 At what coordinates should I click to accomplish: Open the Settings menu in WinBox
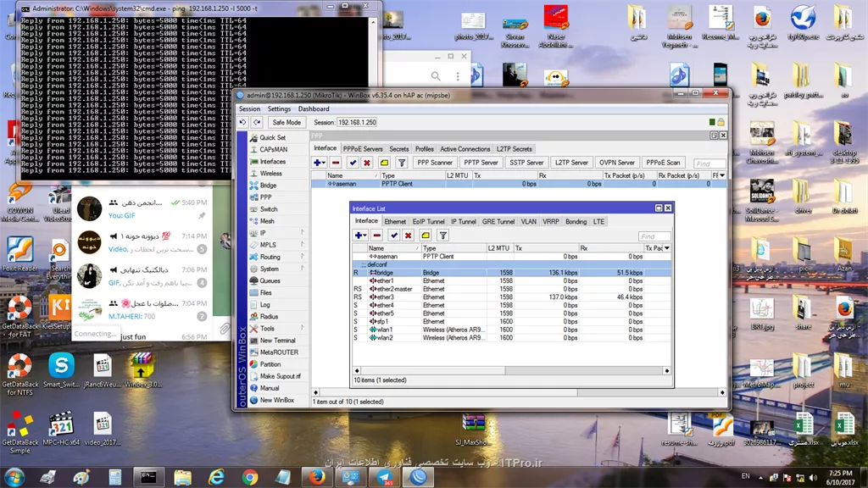click(279, 109)
